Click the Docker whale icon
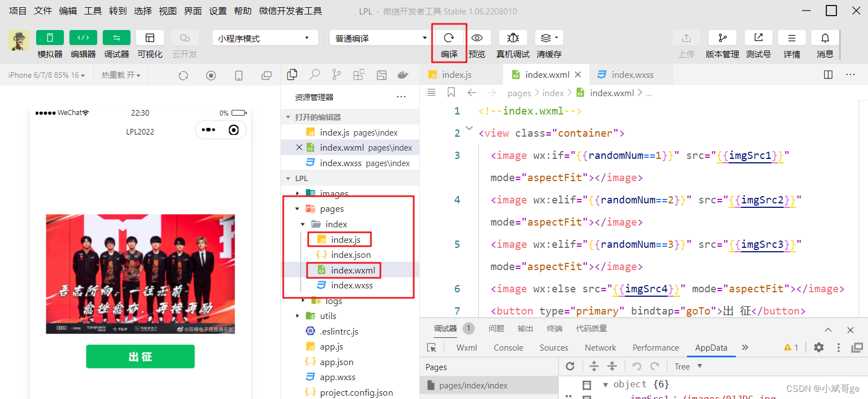868x399 pixels. (x=403, y=74)
